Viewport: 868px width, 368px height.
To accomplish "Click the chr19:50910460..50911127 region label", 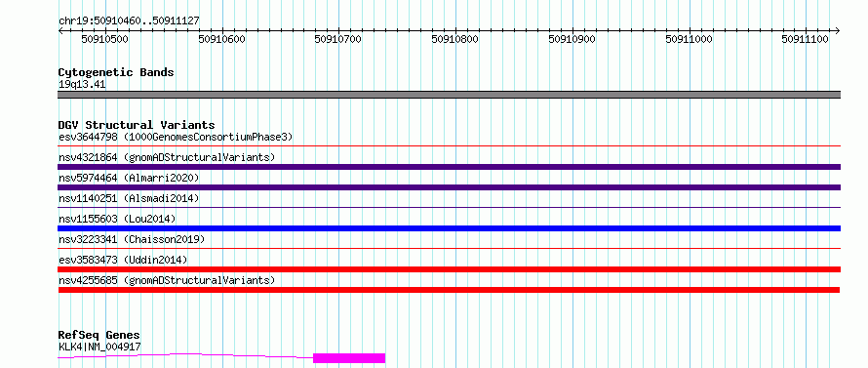I will coord(129,21).
